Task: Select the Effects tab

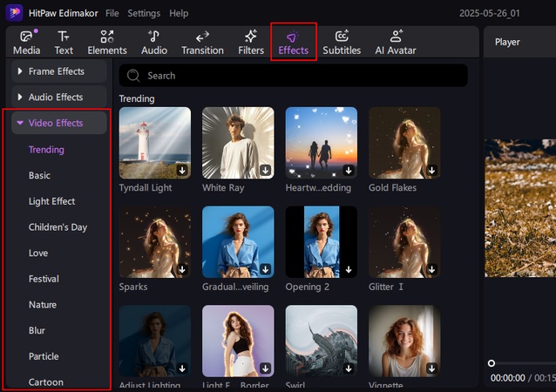Action: click(293, 42)
